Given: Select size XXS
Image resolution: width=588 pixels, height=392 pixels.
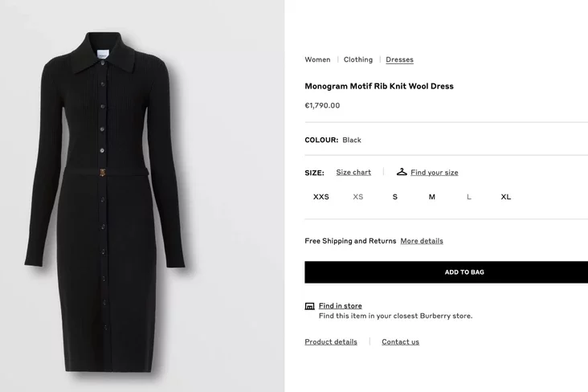Looking at the screenshot, I should coord(321,197).
